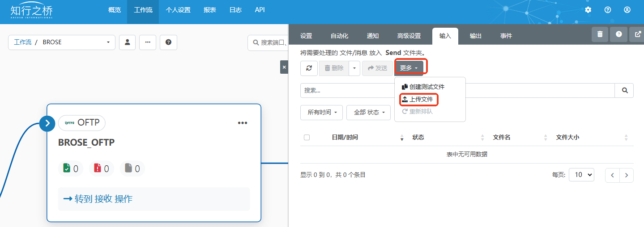Viewport: 644px width, 227px height.
Task: Click the search magnifier button
Action: click(624, 90)
